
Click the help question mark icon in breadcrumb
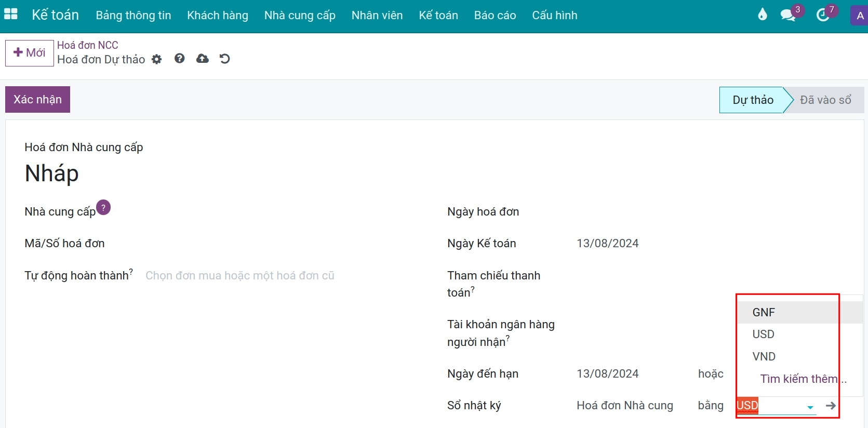(180, 59)
